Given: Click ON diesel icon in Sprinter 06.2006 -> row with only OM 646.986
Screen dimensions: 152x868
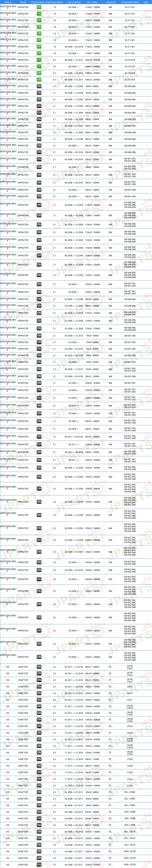Looking at the screenshot, I should 39,146.
